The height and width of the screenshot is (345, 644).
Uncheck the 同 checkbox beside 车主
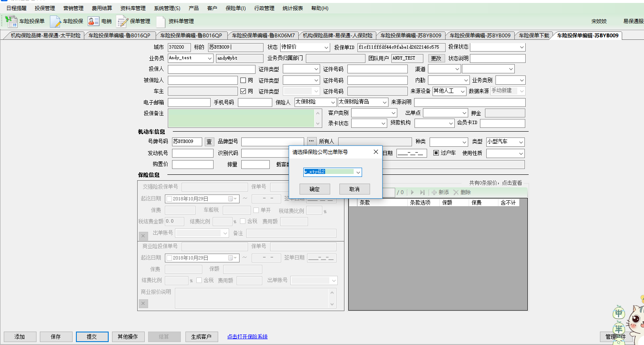pyautogui.click(x=243, y=91)
